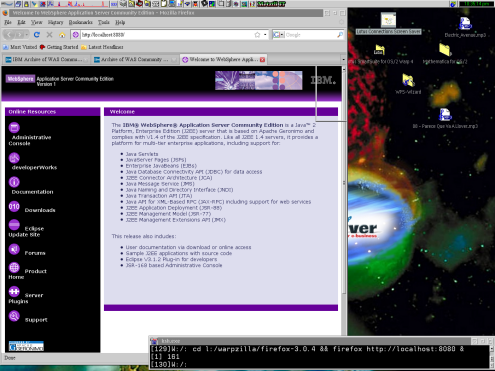Open the Server Plugins icon

pyautogui.click(x=14, y=292)
